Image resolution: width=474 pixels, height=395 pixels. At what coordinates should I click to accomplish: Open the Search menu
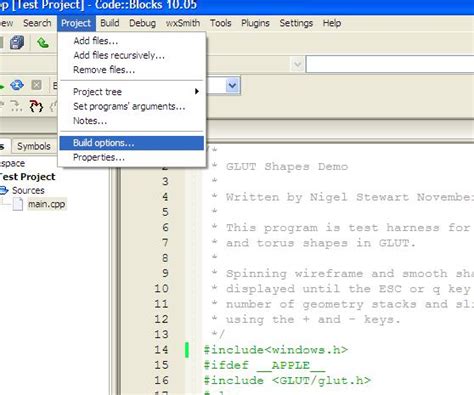[37, 23]
